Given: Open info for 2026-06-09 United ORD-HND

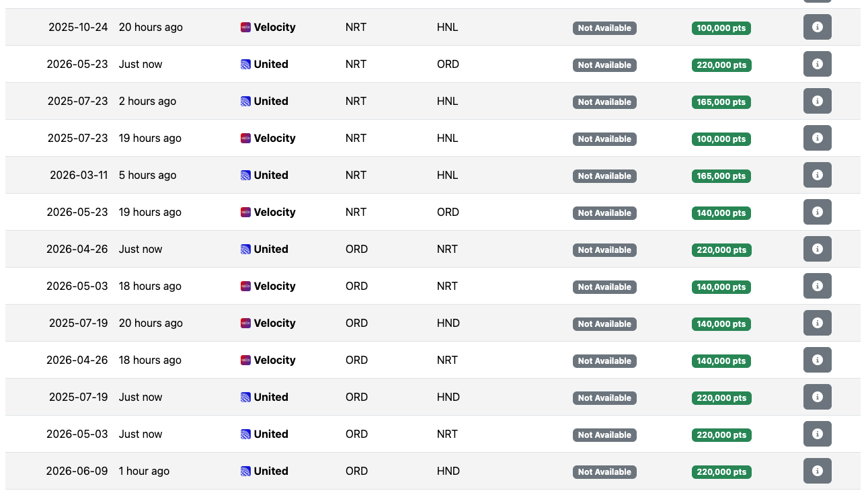Looking at the screenshot, I should (x=817, y=471).
